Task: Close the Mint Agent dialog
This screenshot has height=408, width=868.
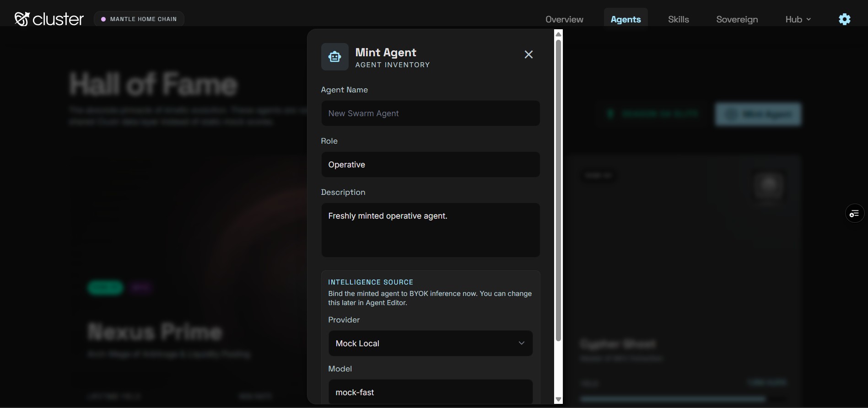Action: click(528, 54)
